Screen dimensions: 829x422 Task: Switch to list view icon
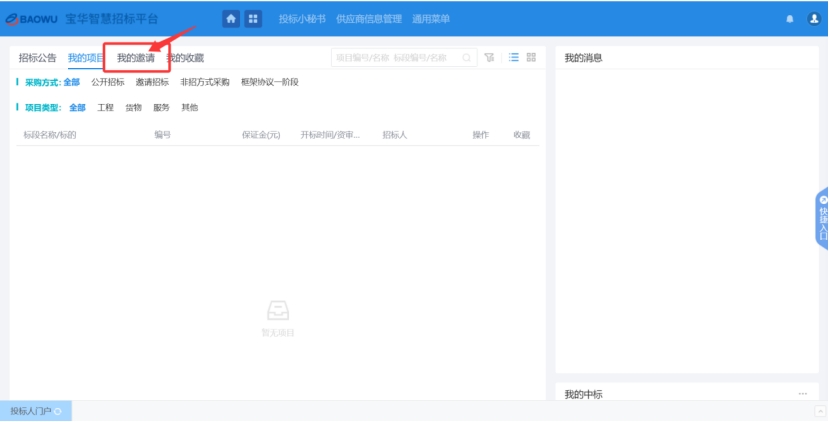[x=513, y=57]
